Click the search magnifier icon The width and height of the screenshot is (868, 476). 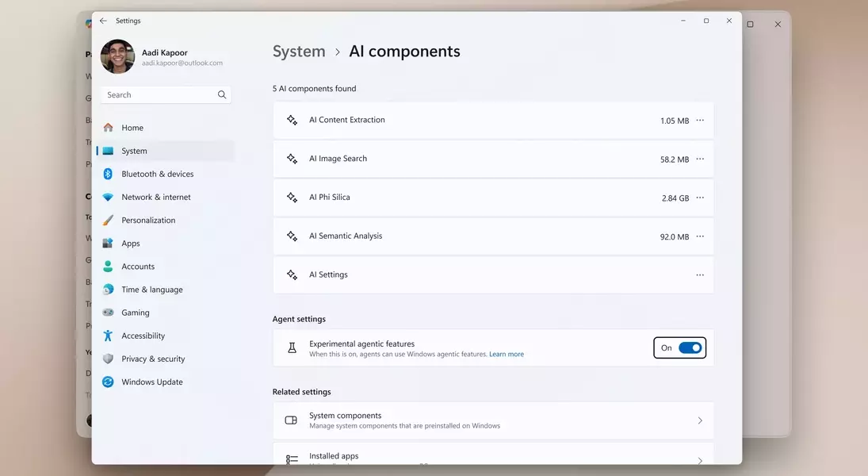pos(222,94)
